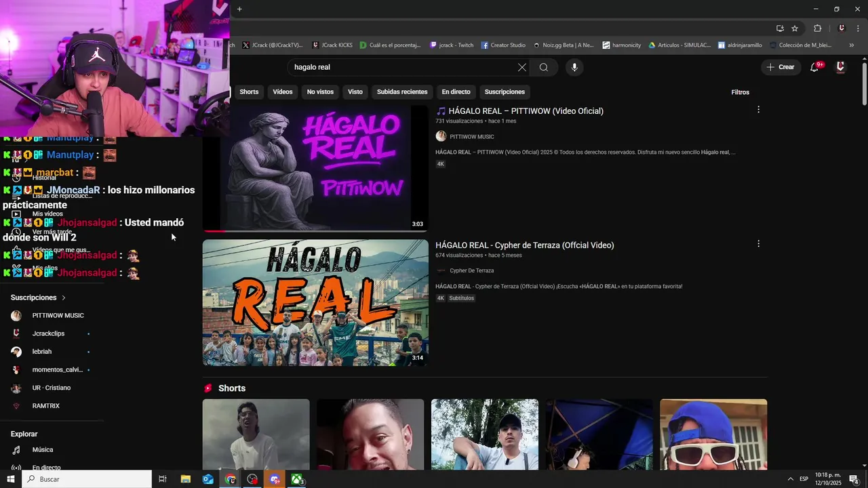Click the PITTIWOW MUSIC channel avatar in result

(x=441, y=136)
